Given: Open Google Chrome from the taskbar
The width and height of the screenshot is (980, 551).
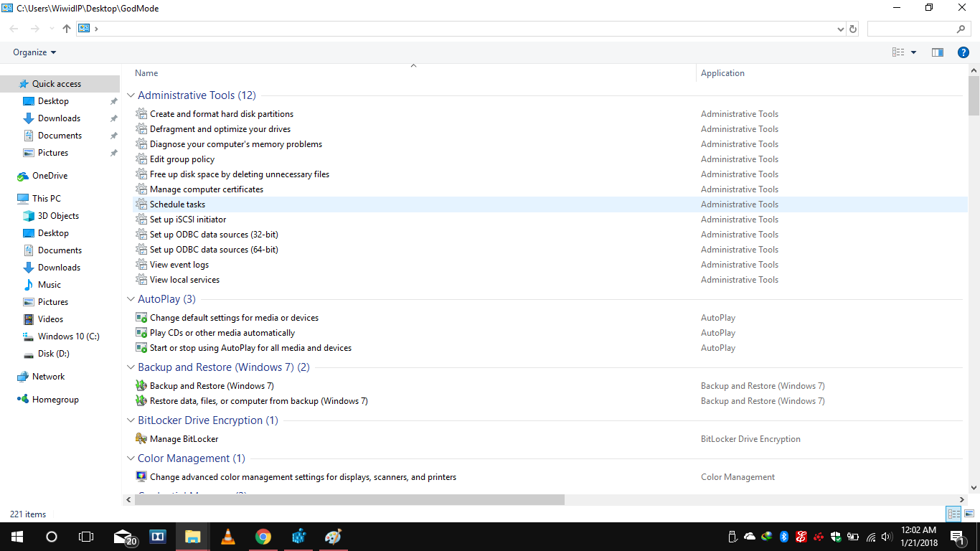Looking at the screenshot, I should [x=263, y=537].
